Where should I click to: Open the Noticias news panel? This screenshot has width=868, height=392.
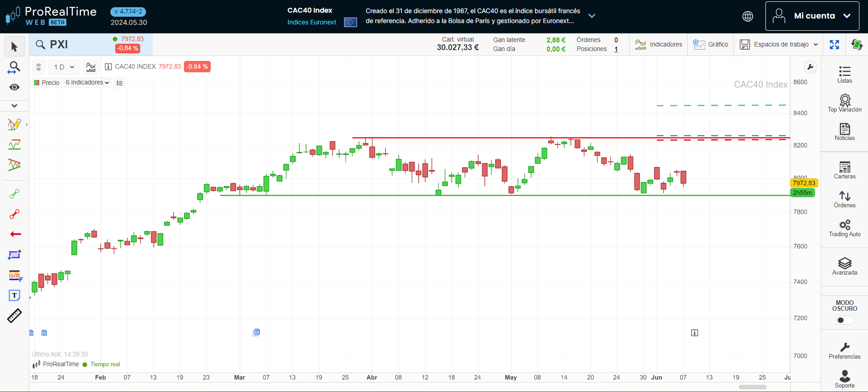coord(844,132)
